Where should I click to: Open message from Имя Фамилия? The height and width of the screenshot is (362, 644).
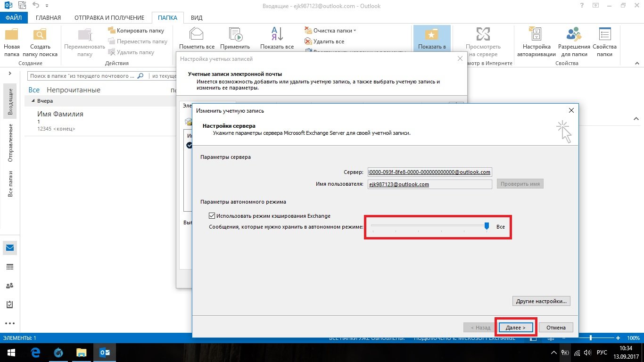tap(100, 121)
